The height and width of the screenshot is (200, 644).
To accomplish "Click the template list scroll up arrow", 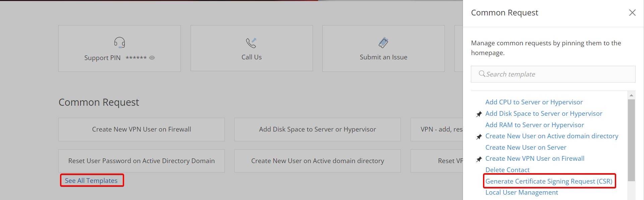I will (x=631, y=95).
